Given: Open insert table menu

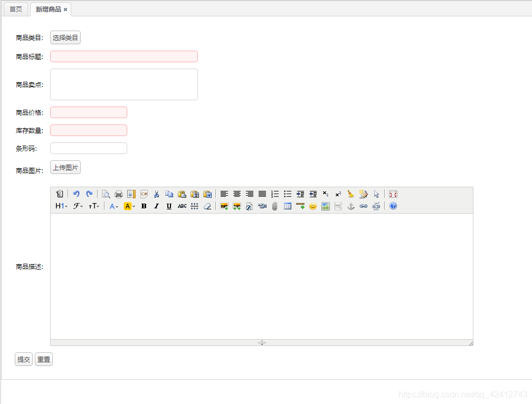Looking at the screenshot, I should pos(287,206).
